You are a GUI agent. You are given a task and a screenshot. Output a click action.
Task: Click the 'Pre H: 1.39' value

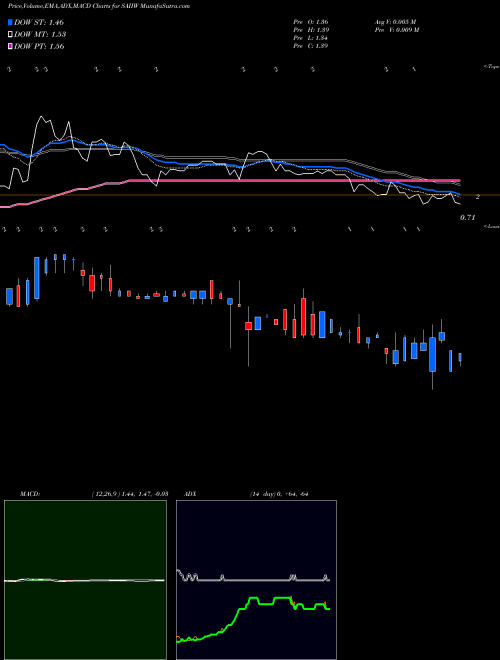(x=311, y=30)
